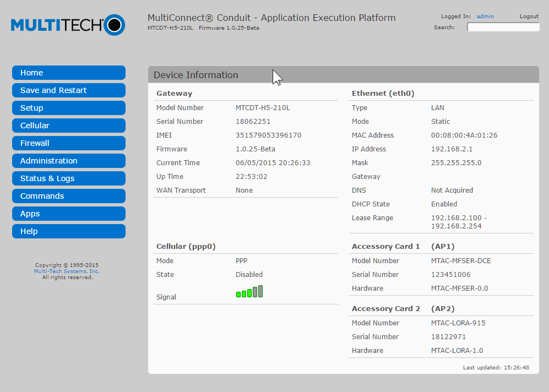The image size is (549, 392).
Task: Select firmware value 1.0.25-Beta in Gateway table
Action: [x=256, y=149]
